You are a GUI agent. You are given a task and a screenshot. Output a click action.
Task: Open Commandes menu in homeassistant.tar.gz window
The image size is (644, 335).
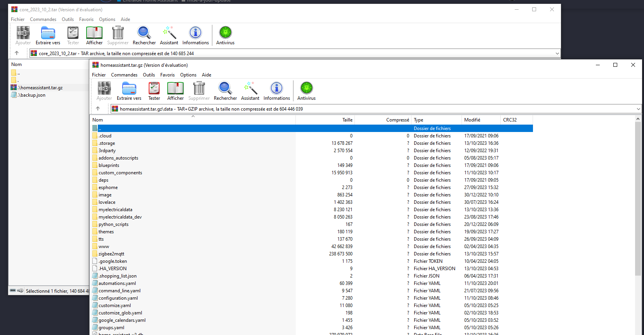(124, 75)
